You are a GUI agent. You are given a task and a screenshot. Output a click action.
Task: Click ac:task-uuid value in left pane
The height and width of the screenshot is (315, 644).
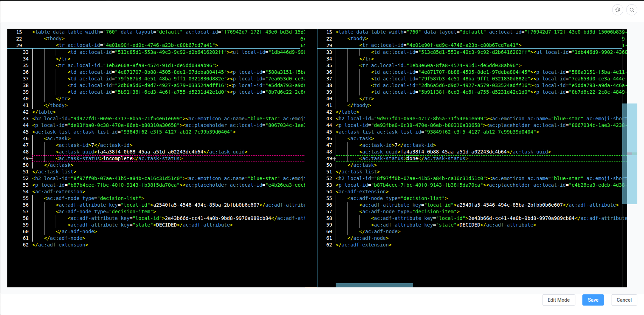tap(150, 152)
